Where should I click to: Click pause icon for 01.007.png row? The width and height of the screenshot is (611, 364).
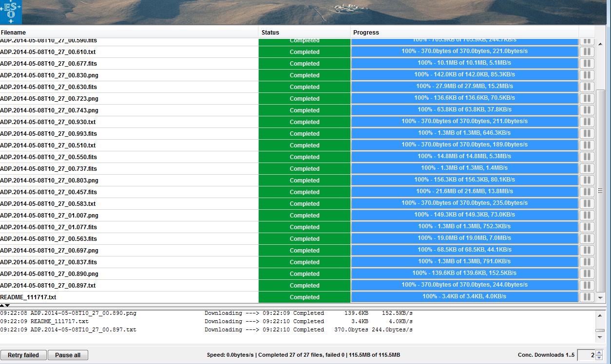(587, 215)
